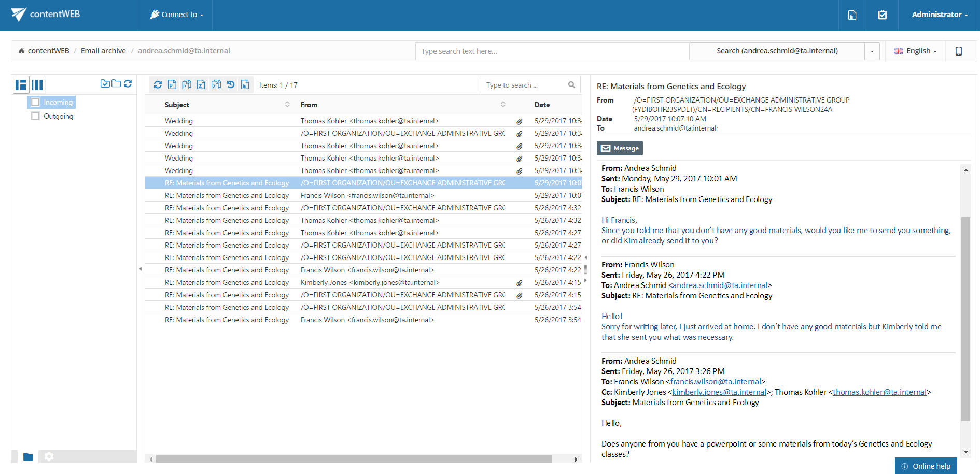Viewport: 980px width, 474px height.
Task: Open the clipboard checkmark icon in the header
Action: coord(882,15)
